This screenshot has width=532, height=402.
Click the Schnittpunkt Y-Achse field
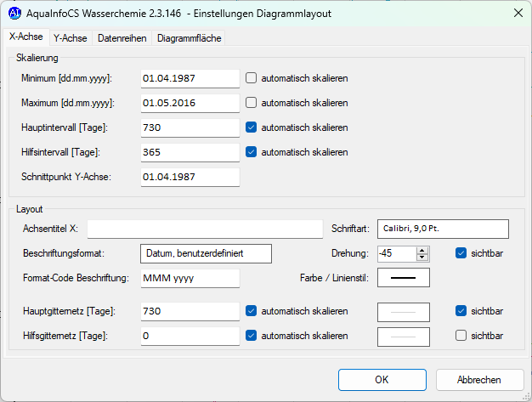[x=190, y=177]
